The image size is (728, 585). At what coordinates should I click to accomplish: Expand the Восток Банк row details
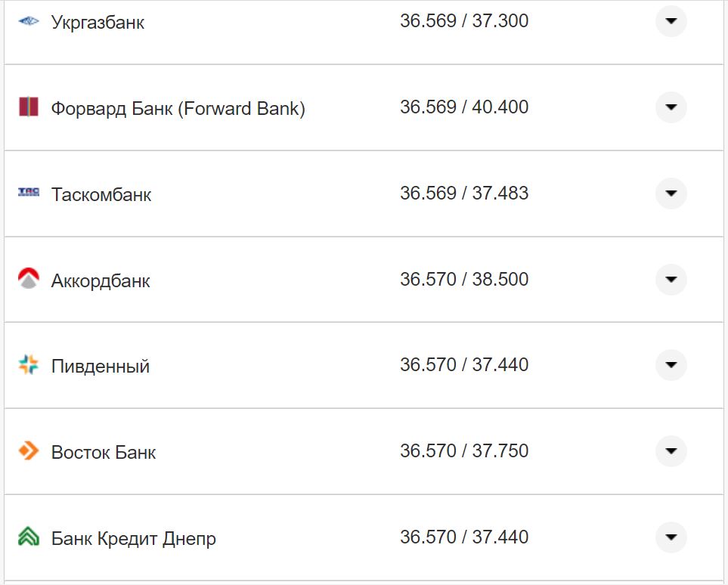[671, 451]
